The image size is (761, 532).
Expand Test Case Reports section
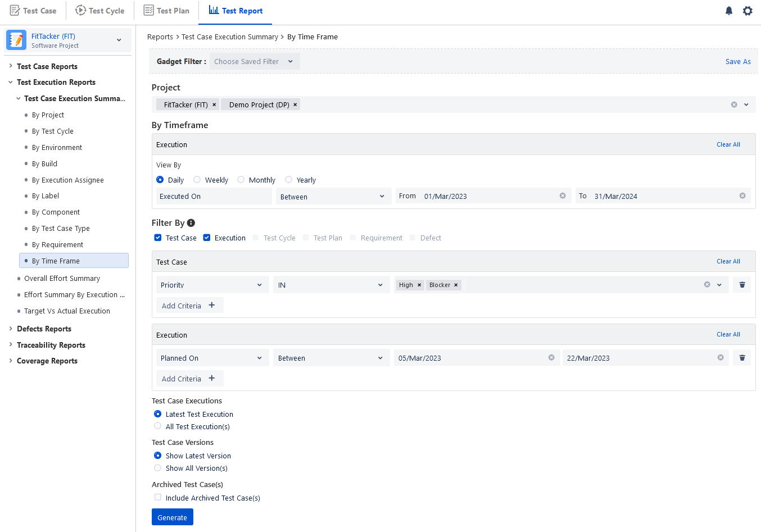(11, 66)
